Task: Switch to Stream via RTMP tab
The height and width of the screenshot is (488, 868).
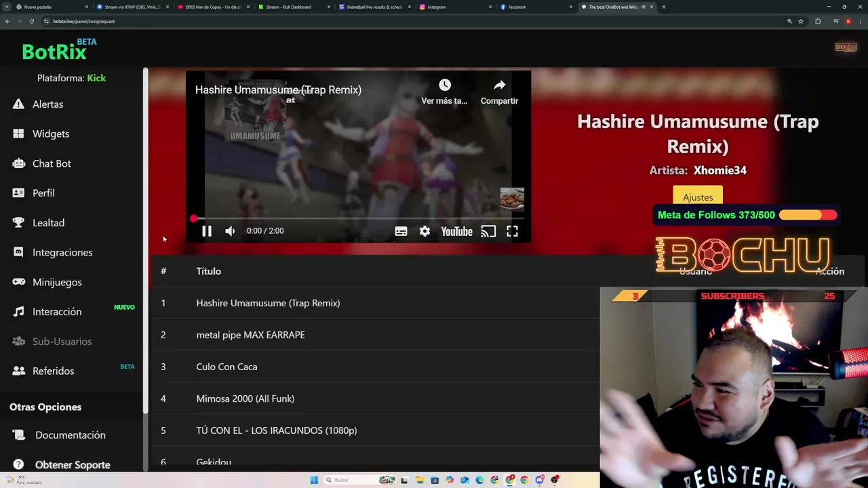Action: tap(132, 7)
